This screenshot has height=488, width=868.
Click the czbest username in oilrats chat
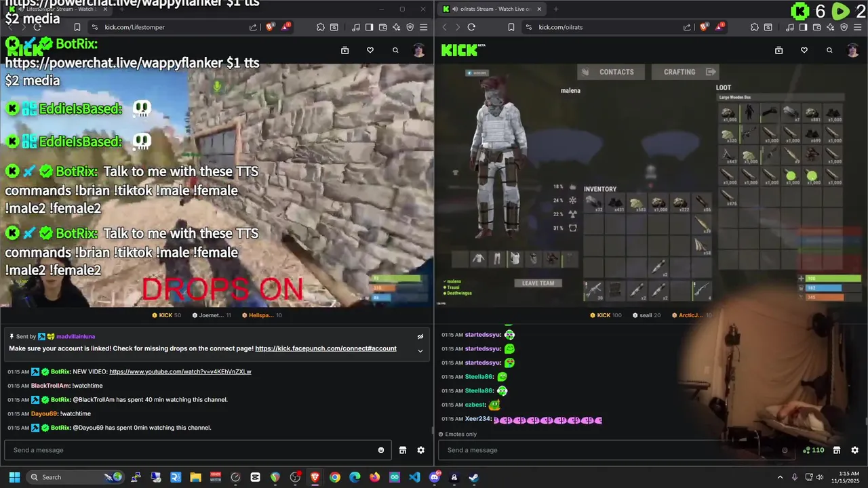coord(475,405)
